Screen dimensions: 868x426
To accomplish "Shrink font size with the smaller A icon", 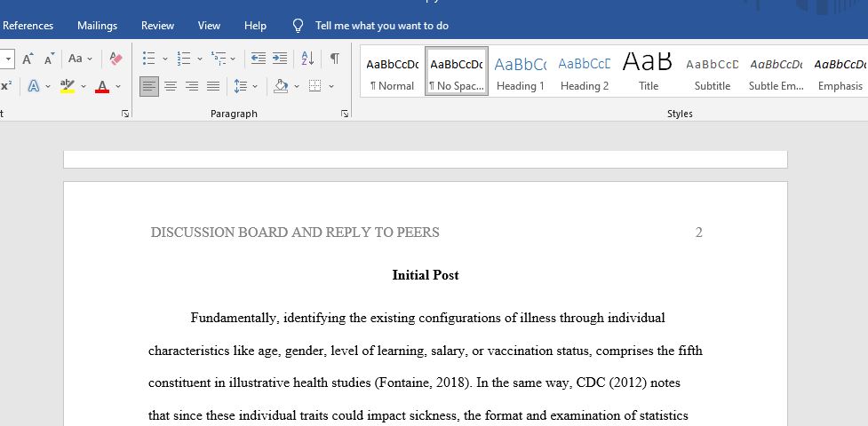I will (x=50, y=58).
